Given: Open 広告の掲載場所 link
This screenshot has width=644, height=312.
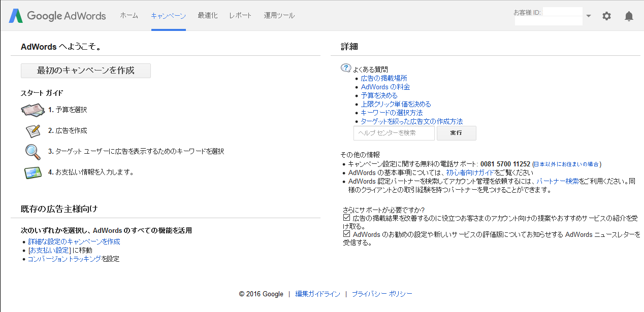Looking at the screenshot, I should [384, 78].
